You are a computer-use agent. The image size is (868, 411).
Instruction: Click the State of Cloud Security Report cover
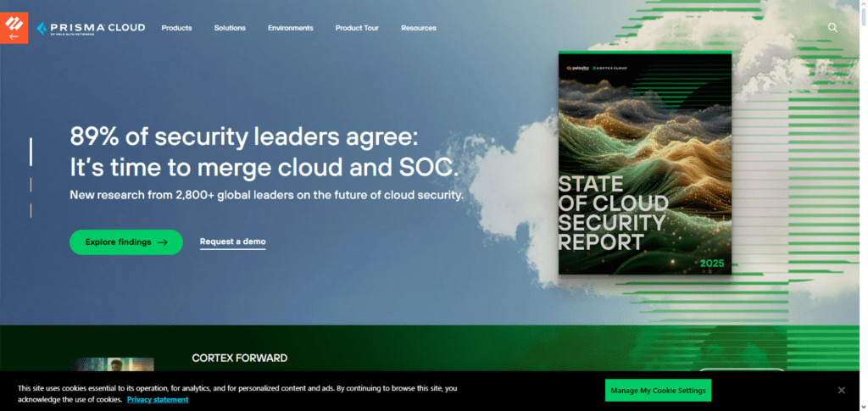(645, 163)
